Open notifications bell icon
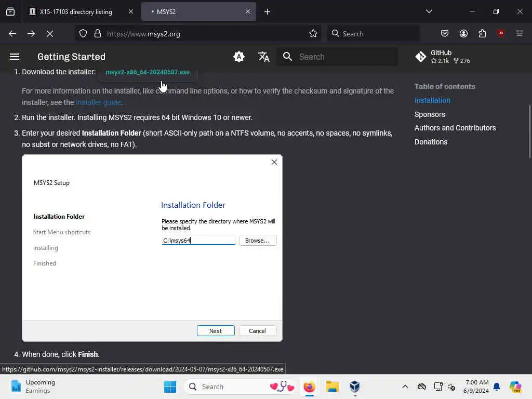Viewport: 532px width, 399px height. [497, 387]
